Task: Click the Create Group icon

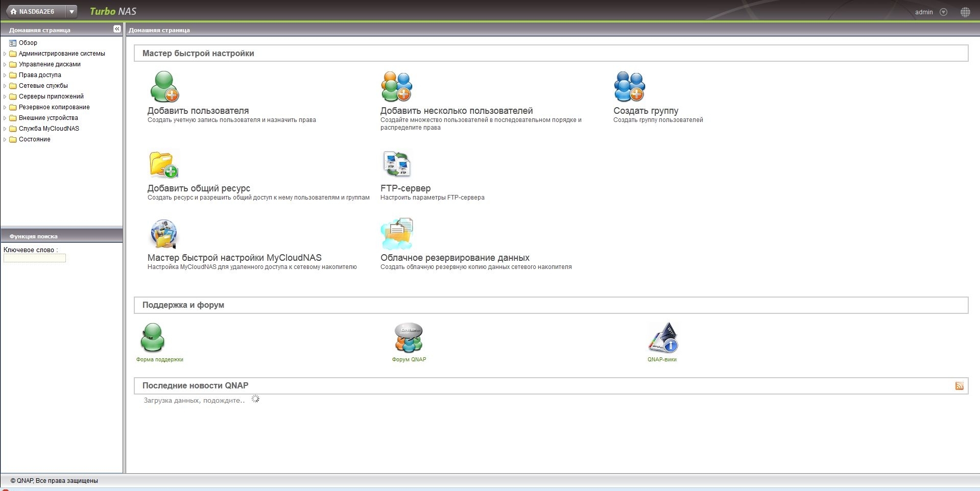Action: pos(629,87)
